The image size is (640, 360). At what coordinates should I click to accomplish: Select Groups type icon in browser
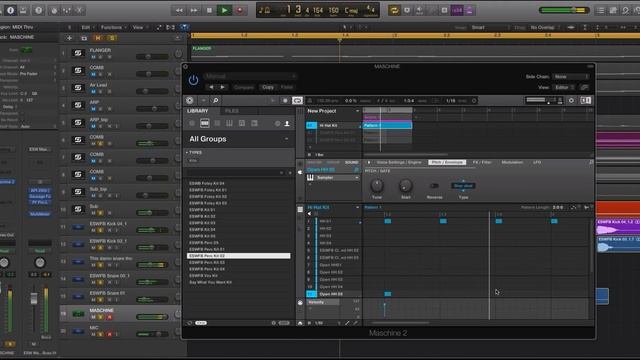tap(204, 123)
